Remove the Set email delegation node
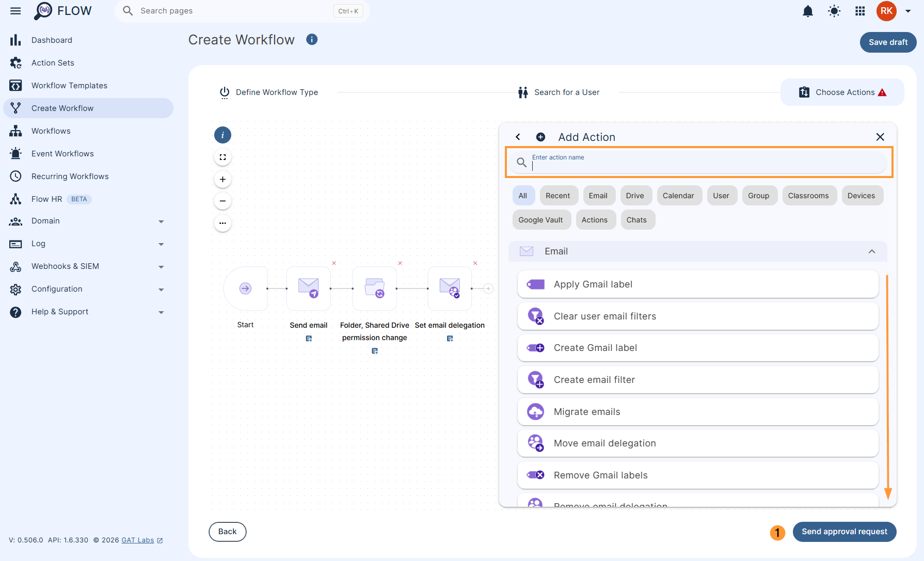Screen dimensions: 924x561 475,263
